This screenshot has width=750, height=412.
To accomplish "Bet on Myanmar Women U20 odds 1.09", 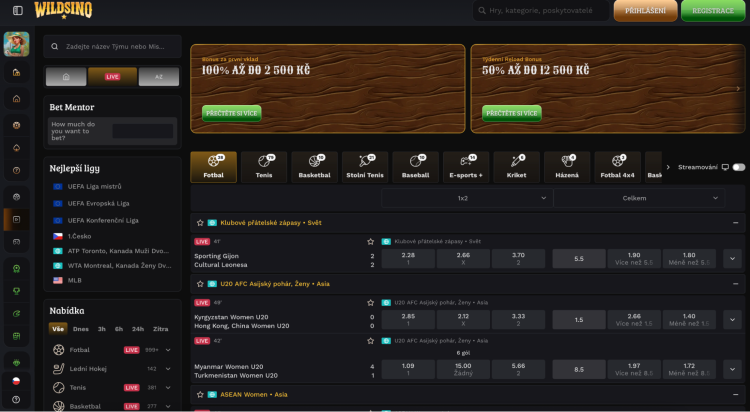I will tap(408, 369).
